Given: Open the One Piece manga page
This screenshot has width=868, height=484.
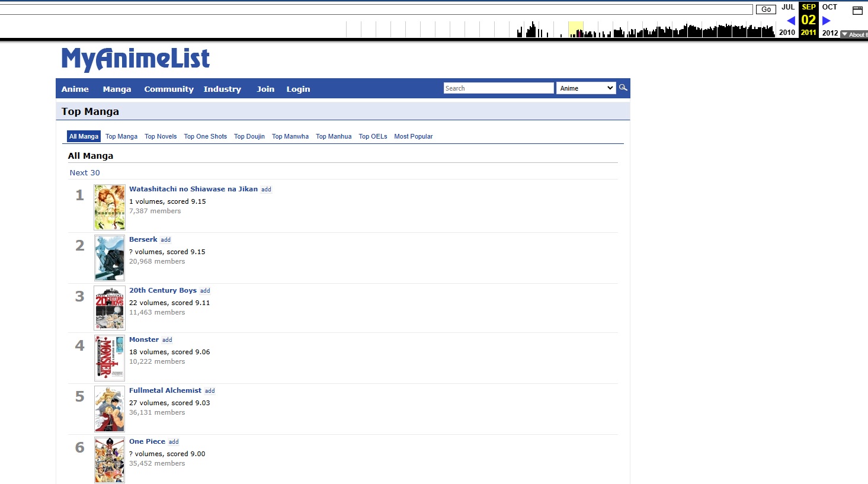Looking at the screenshot, I should click(147, 441).
